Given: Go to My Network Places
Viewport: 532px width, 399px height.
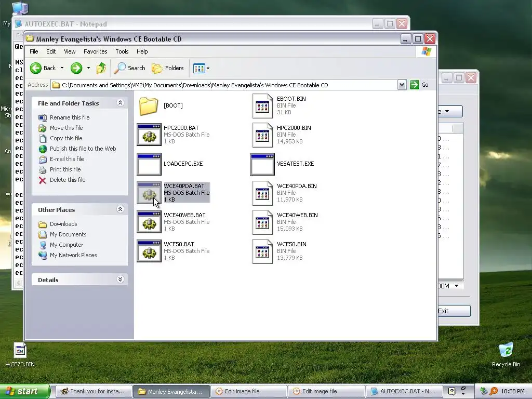Looking at the screenshot, I should point(73,255).
